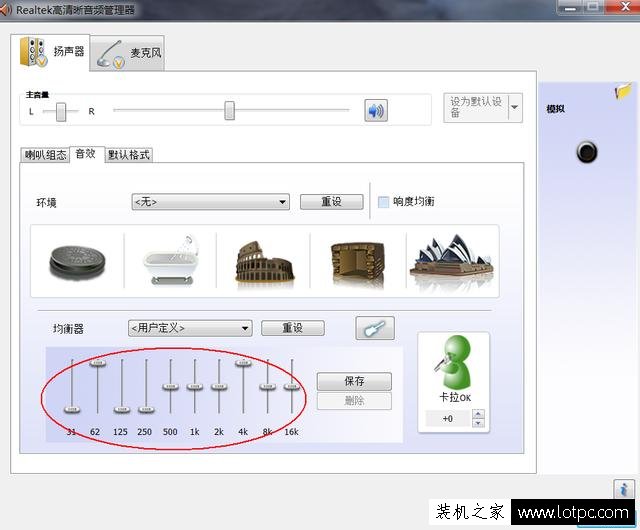Toggle the green 卡拉OK karaoke icon

click(453, 363)
